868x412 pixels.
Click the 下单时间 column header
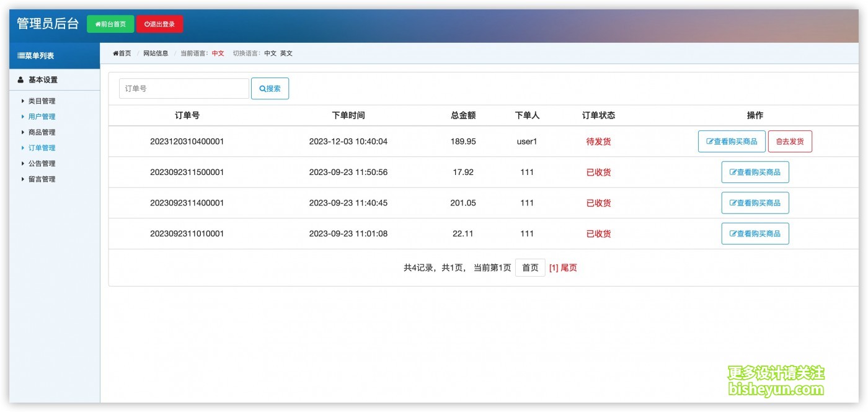coord(348,115)
